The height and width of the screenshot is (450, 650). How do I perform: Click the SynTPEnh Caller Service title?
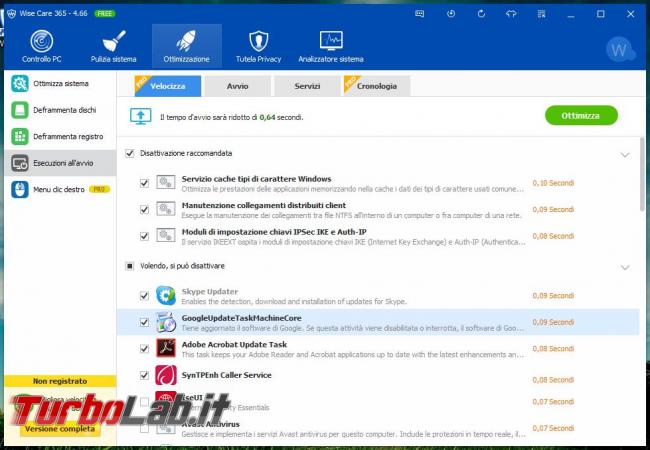[x=226, y=375]
